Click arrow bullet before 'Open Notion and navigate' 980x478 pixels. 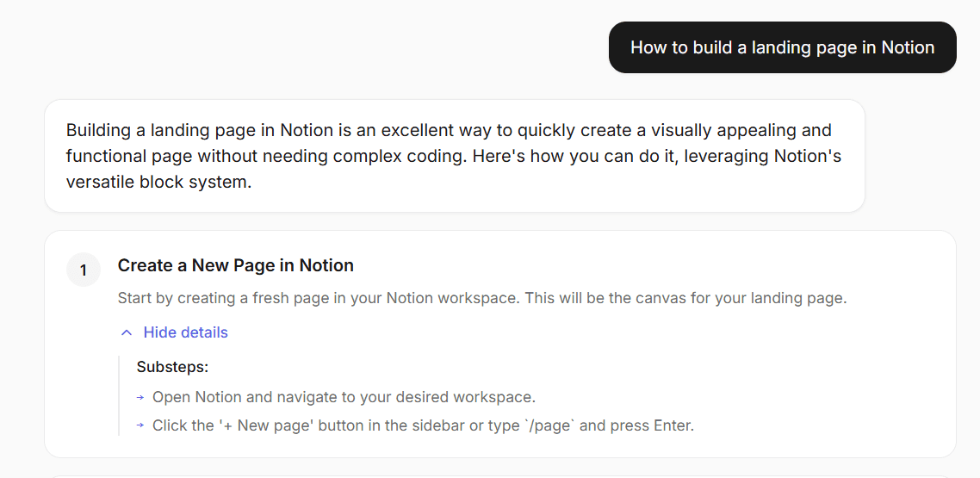tap(140, 397)
